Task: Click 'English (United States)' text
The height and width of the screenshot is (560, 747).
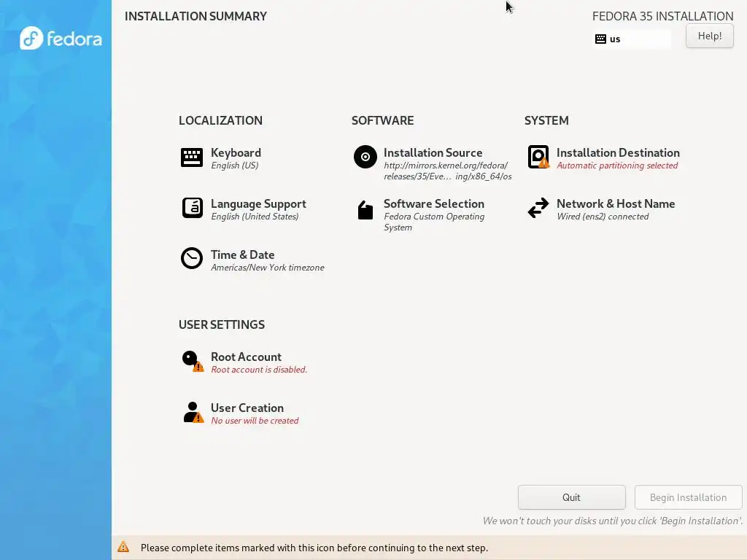Action: (x=255, y=217)
